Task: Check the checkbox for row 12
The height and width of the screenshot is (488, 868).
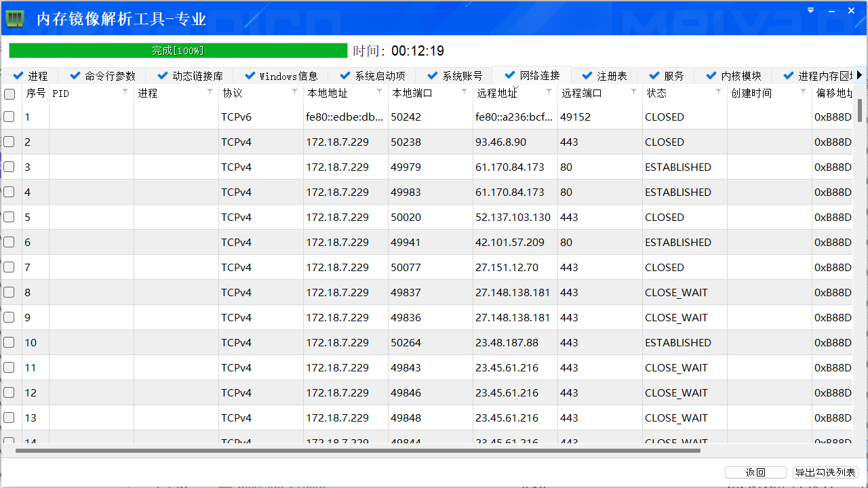Action: point(9,392)
